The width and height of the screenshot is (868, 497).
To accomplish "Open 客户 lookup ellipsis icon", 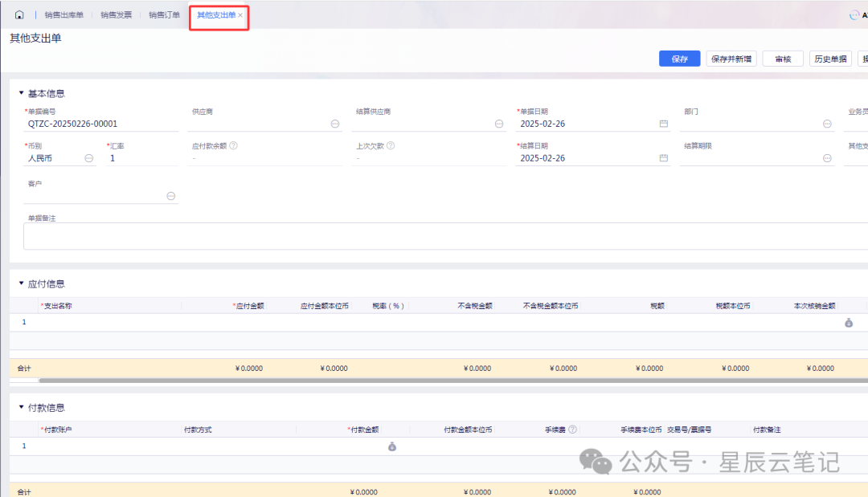I will point(170,196).
